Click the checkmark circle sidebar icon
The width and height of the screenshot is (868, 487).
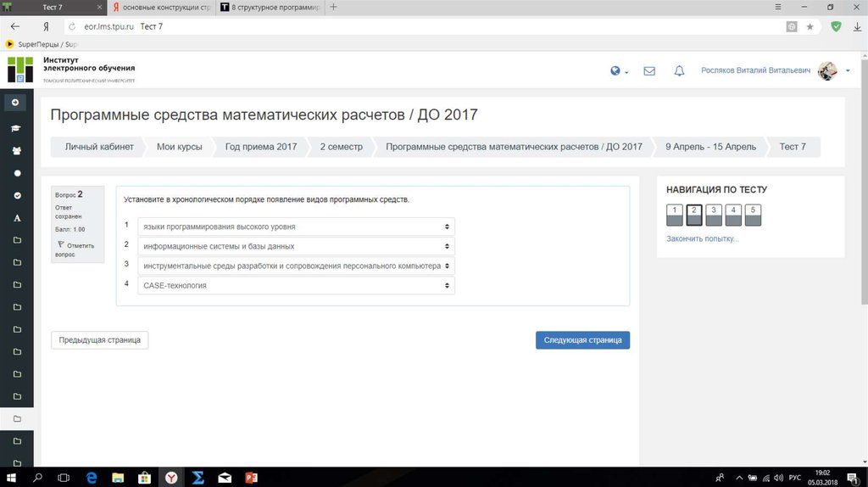17,196
